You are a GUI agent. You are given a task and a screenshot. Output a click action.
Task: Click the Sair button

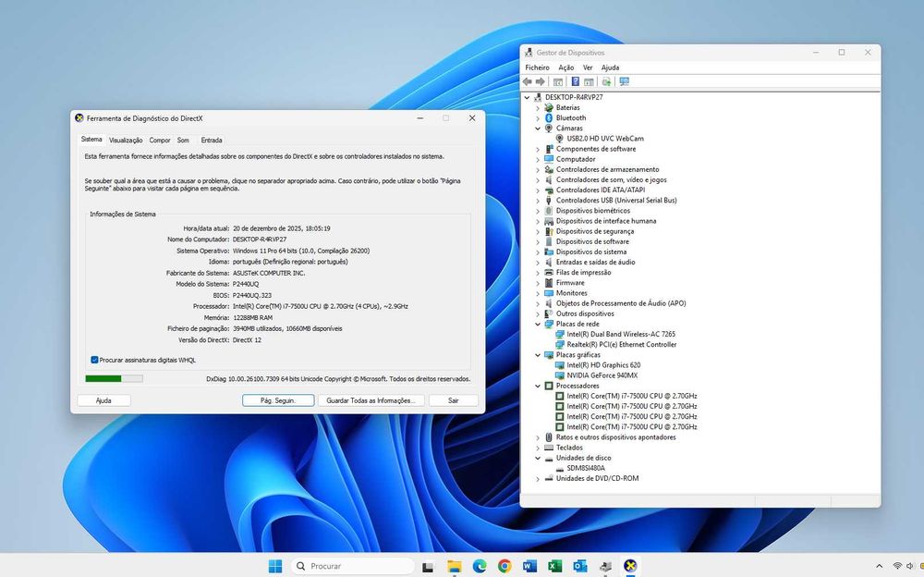[x=453, y=400]
